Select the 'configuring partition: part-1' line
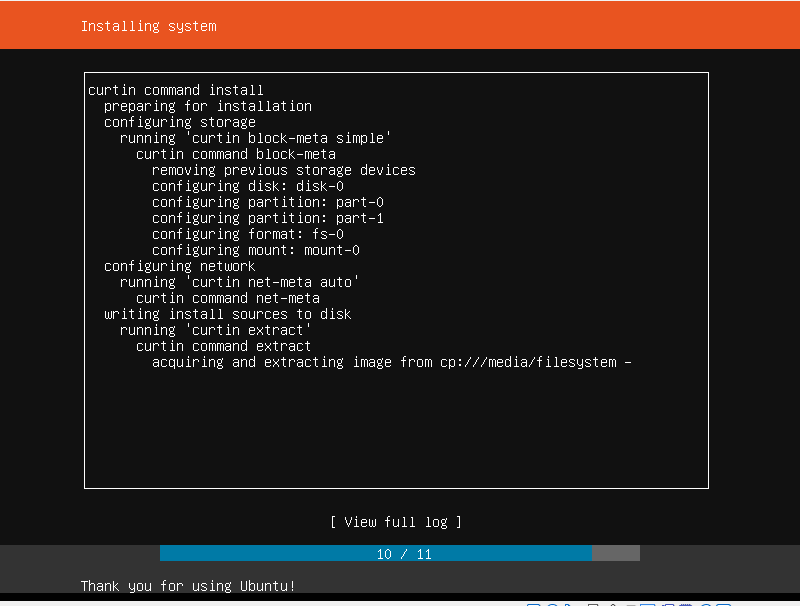The height and width of the screenshot is (606, 800). point(268,218)
